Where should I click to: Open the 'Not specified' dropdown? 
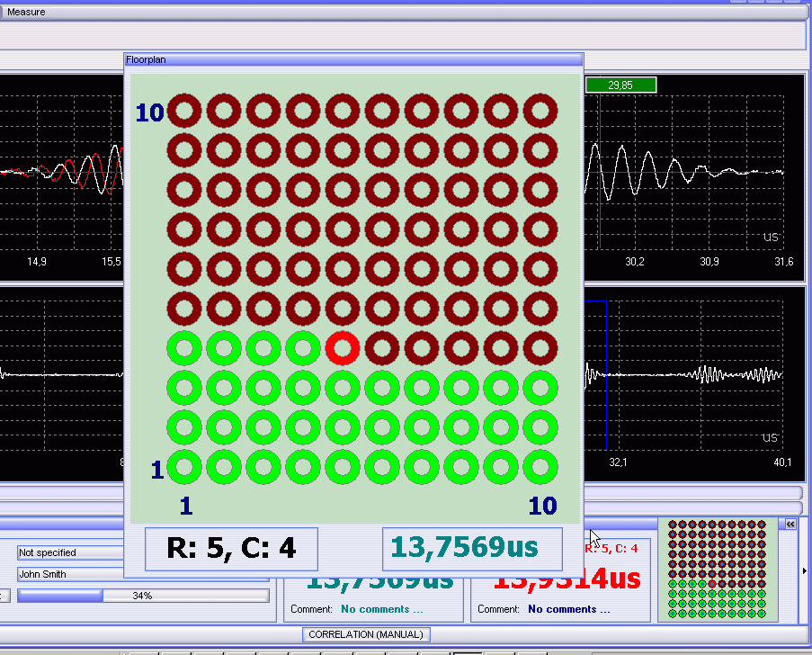tap(70, 552)
